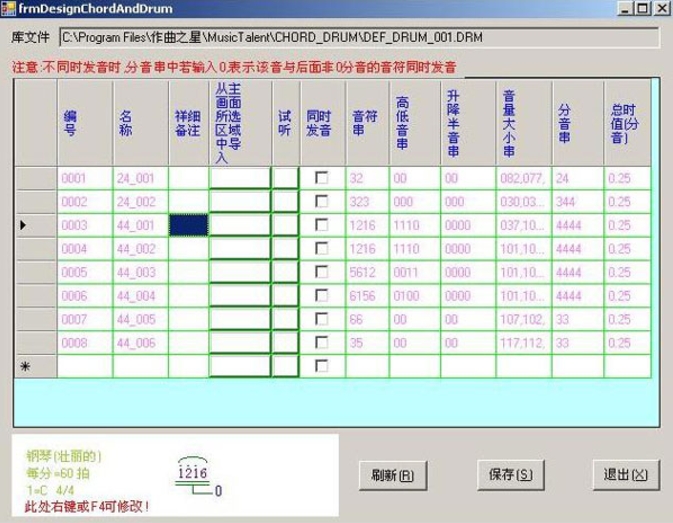673x523 pixels.
Task: Maximize the frmDesignChordAndDrum window
Action: click(x=643, y=8)
